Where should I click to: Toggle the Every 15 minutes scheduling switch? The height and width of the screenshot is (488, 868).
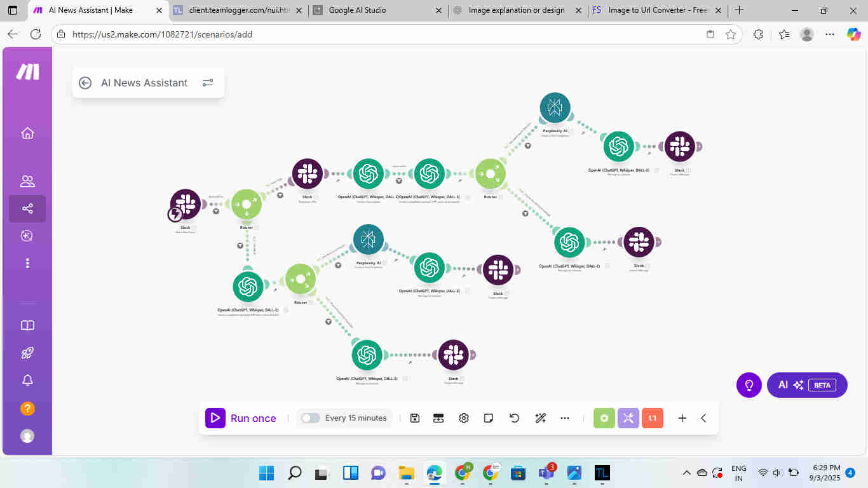[x=311, y=418]
